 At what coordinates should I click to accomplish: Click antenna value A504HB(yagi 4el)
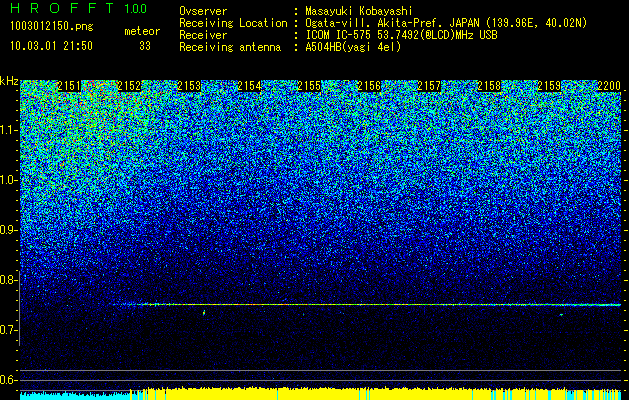353,47
